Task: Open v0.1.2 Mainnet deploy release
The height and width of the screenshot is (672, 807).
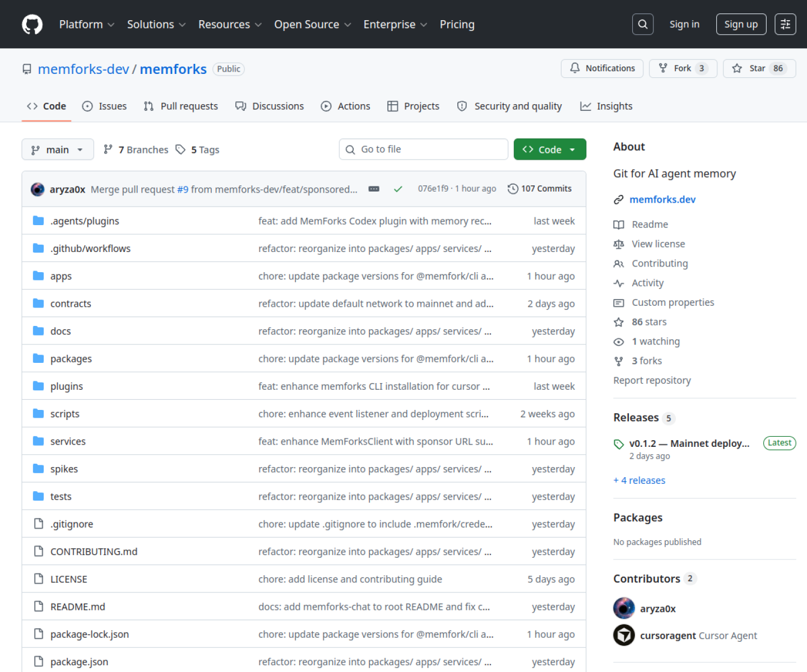Action: tap(689, 444)
